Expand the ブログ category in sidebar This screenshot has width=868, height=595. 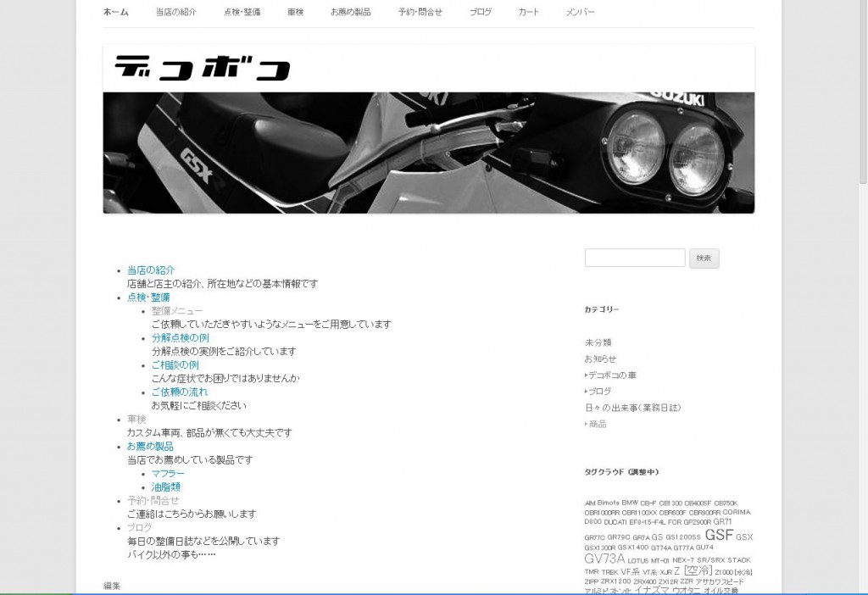tap(587, 392)
